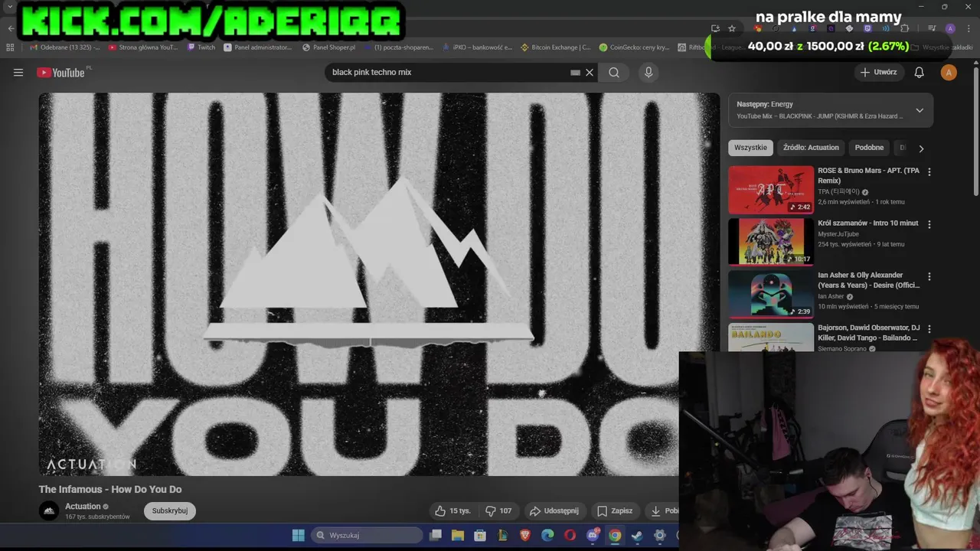
Task: Start voice search with microphone
Action: [x=648, y=73]
